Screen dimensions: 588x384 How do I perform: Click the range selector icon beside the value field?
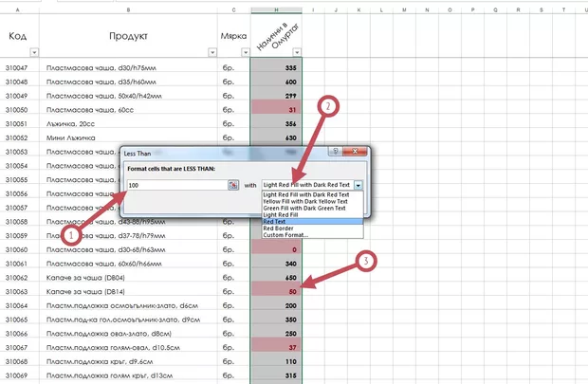point(231,185)
